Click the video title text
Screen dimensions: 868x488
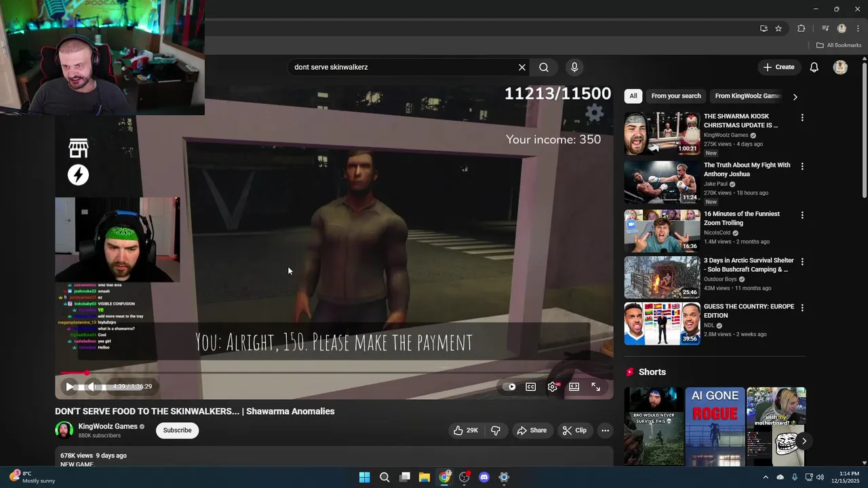(x=195, y=411)
